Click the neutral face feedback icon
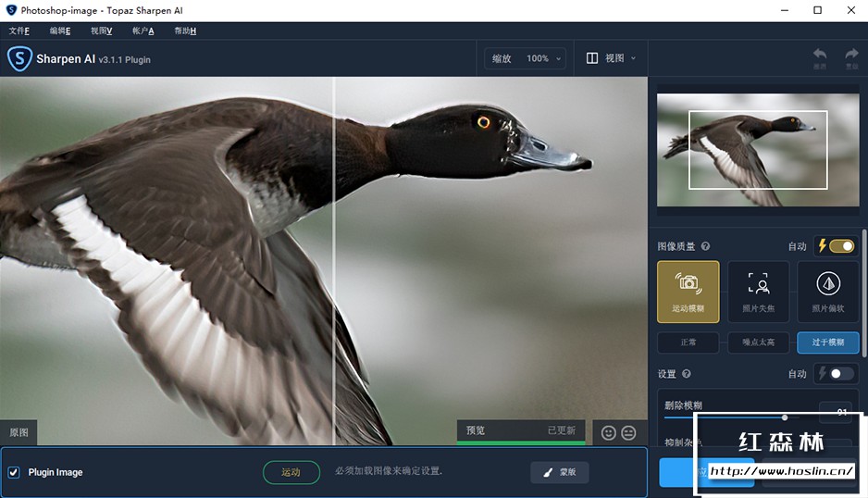 click(628, 432)
